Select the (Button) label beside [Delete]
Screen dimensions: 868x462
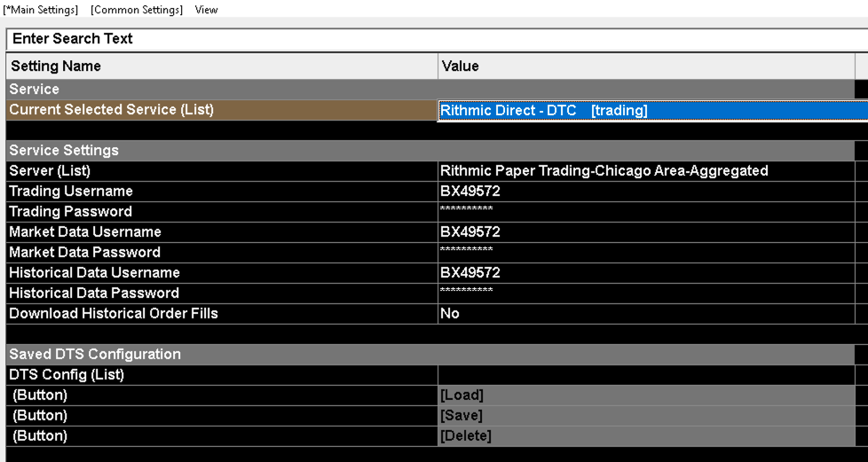tap(222, 436)
